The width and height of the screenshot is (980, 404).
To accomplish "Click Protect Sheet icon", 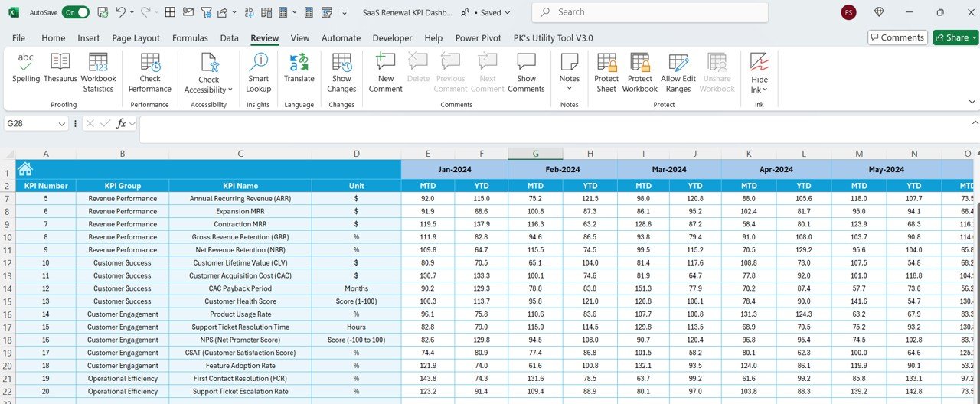I will (x=606, y=73).
